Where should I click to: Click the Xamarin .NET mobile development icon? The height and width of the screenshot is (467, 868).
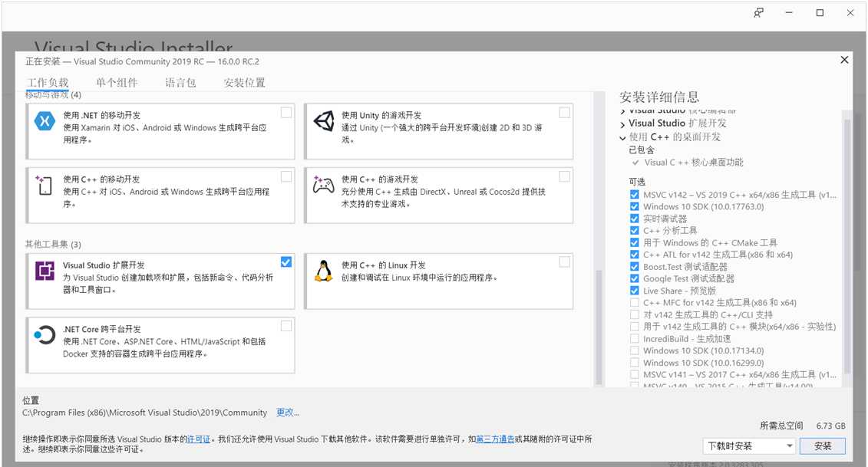(x=45, y=120)
